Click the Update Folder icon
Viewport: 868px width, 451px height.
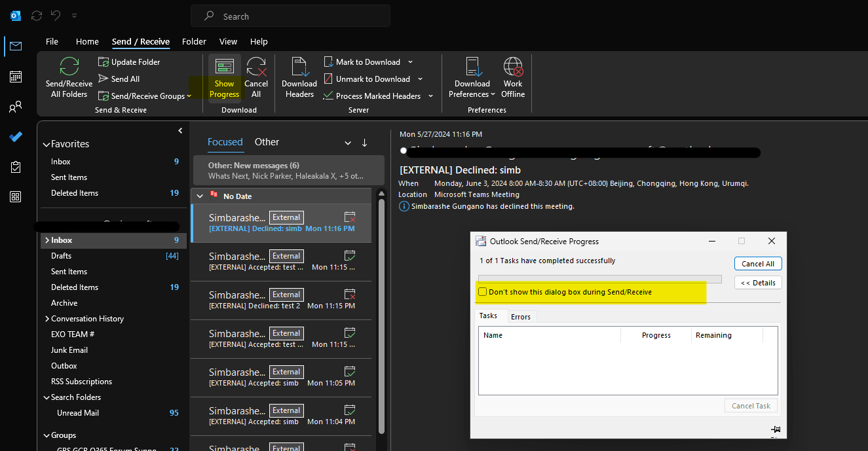104,62
